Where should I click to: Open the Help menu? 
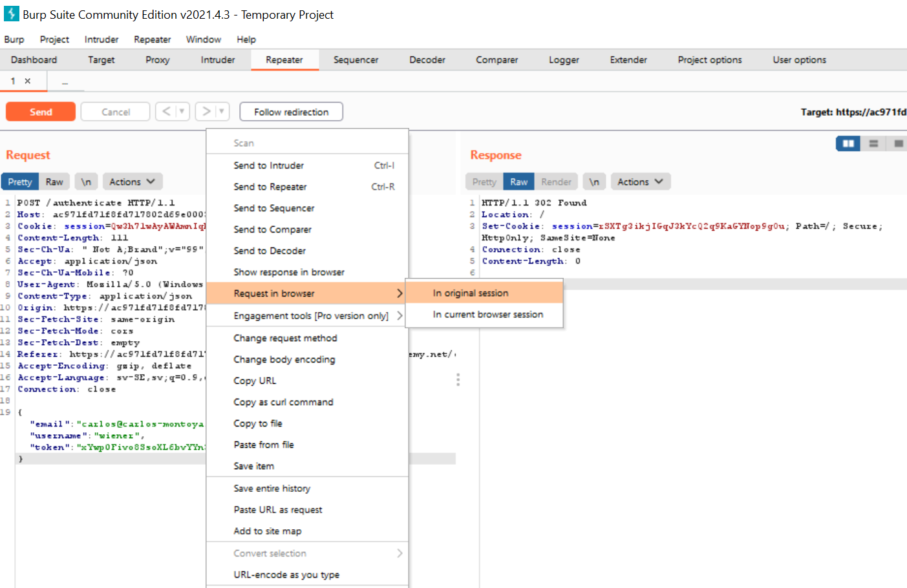tap(246, 39)
